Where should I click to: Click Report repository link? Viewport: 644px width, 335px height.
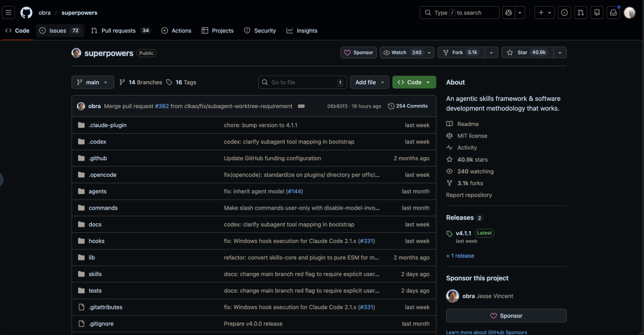point(469,195)
